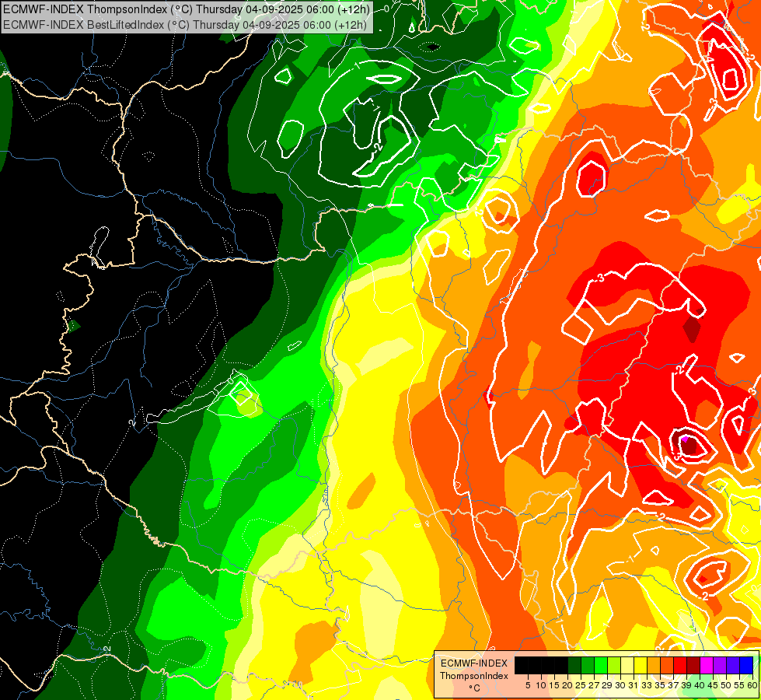
Task: Click the legend tick label 40
Action: 700,685
